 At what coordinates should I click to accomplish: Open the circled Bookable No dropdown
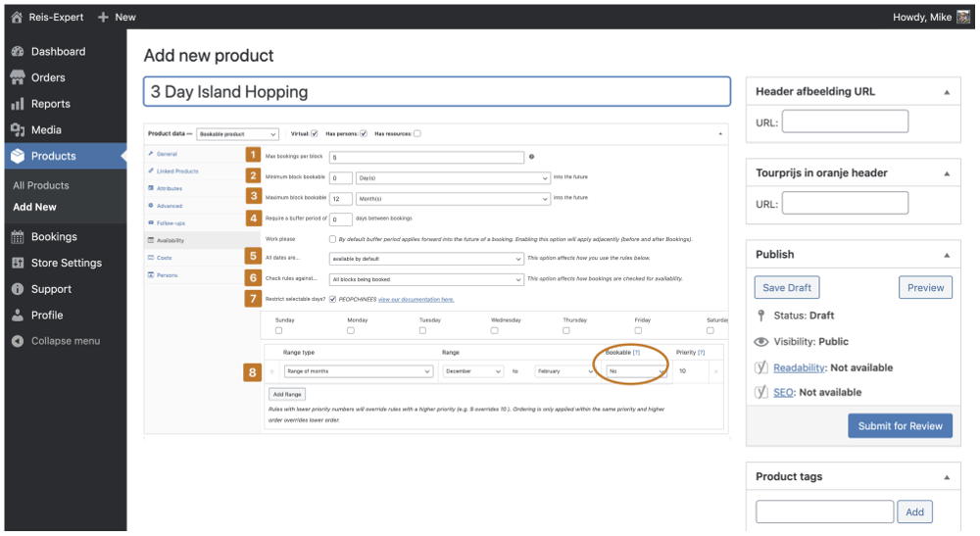(636, 371)
